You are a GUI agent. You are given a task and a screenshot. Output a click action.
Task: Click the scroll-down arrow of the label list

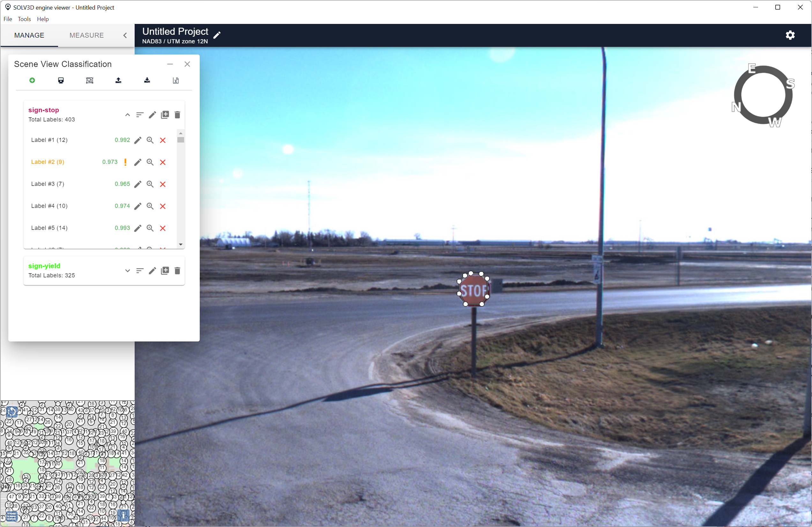point(181,245)
